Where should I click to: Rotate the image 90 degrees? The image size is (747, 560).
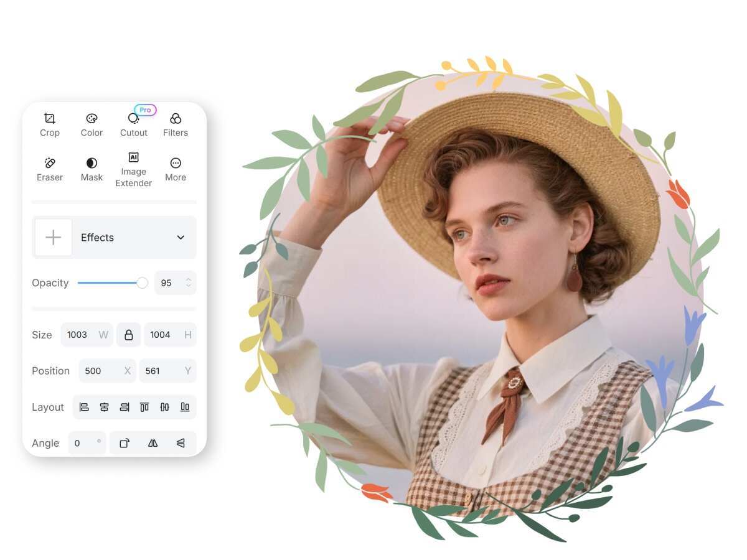[x=125, y=443]
